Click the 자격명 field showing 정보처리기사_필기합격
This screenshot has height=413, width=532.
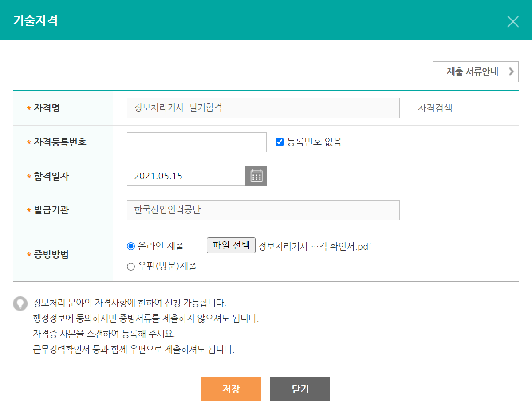pyautogui.click(x=263, y=108)
